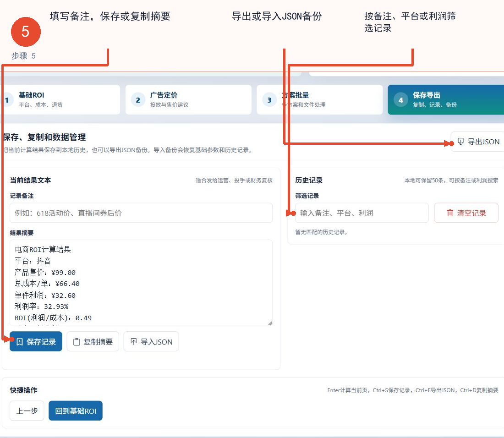Click the 回到基础ROI button

click(76, 411)
